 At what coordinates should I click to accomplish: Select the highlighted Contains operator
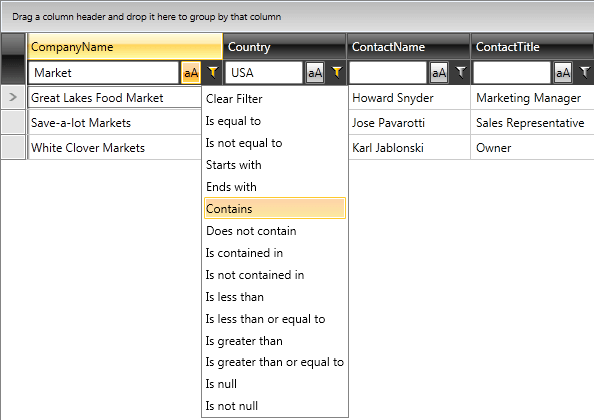coord(275,208)
